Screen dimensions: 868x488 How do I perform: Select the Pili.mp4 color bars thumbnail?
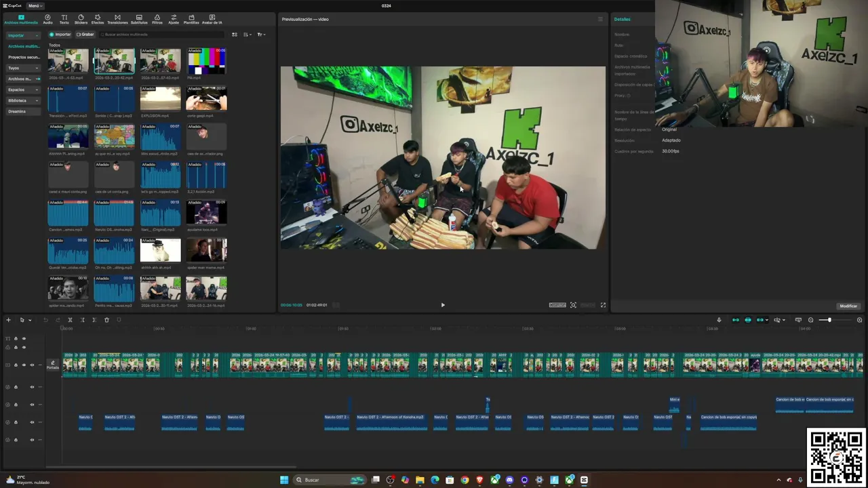coord(206,61)
